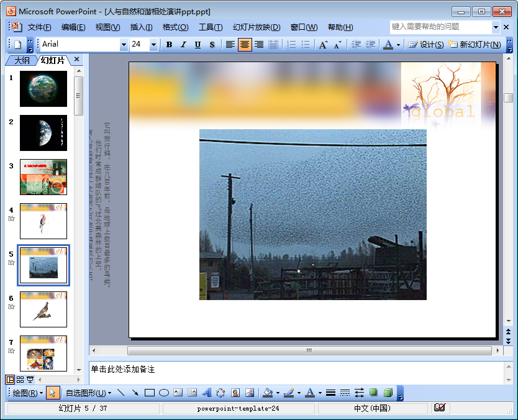Choose the Select Objects arrow tool
The image size is (518, 420).
(x=53, y=393)
